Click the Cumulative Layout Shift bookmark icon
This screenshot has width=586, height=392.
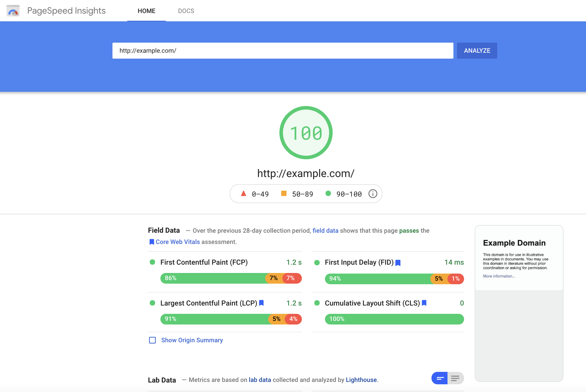coord(424,303)
